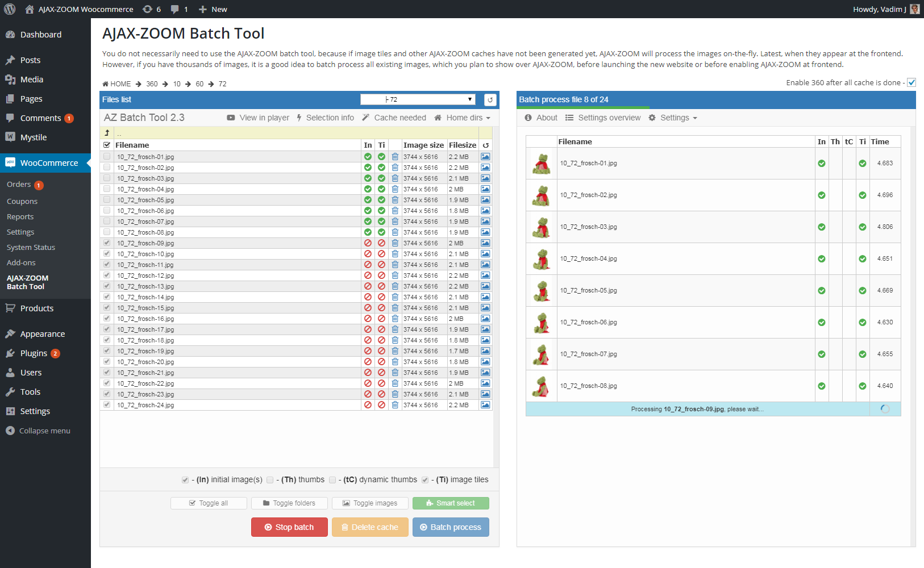This screenshot has height=568, width=924.
Task: Open View in player menu
Action: click(259, 118)
